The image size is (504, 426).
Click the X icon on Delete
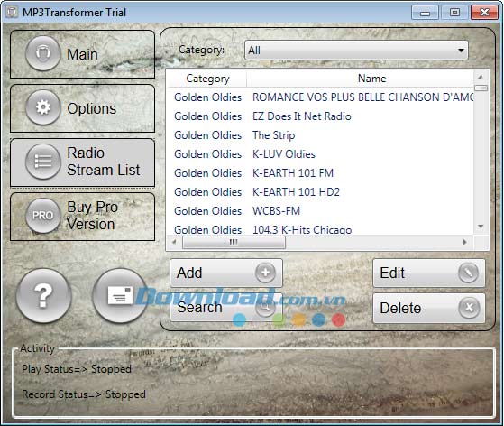(x=469, y=308)
